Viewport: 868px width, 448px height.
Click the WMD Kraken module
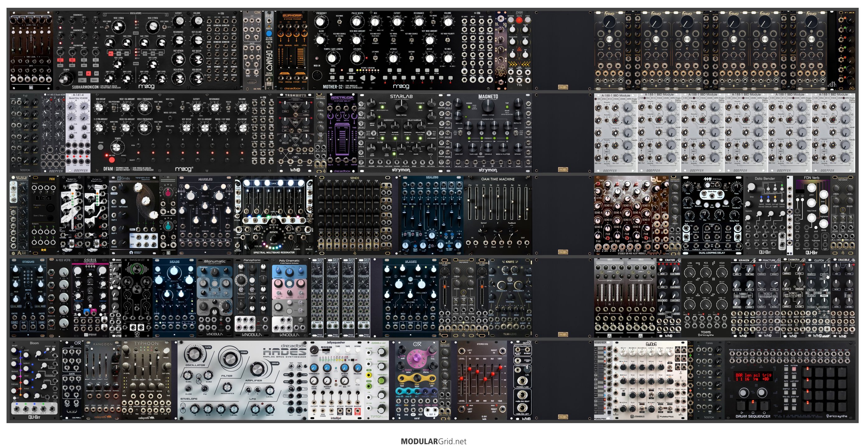743,298
